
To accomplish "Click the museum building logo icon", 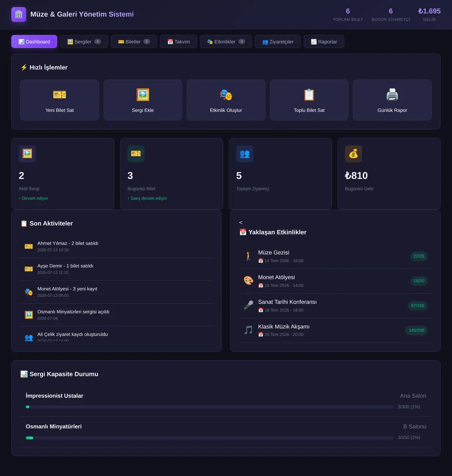I will (x=19, y=14).
